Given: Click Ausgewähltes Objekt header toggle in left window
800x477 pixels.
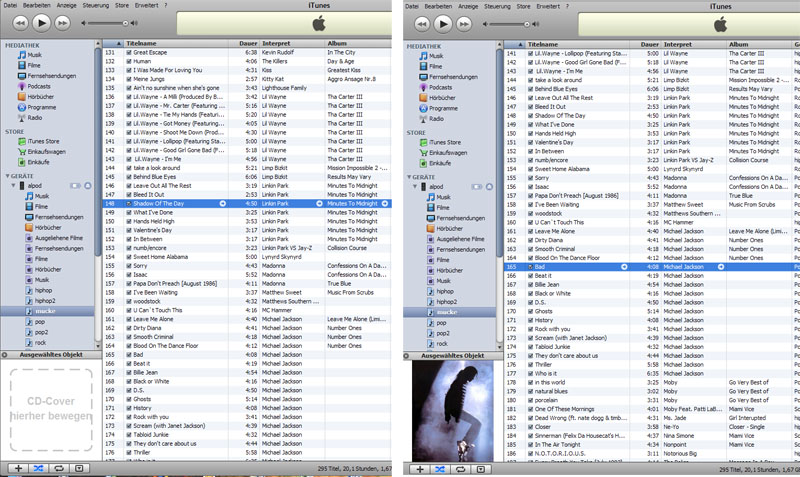Looking at the screenshot, I should click(5, 355).
